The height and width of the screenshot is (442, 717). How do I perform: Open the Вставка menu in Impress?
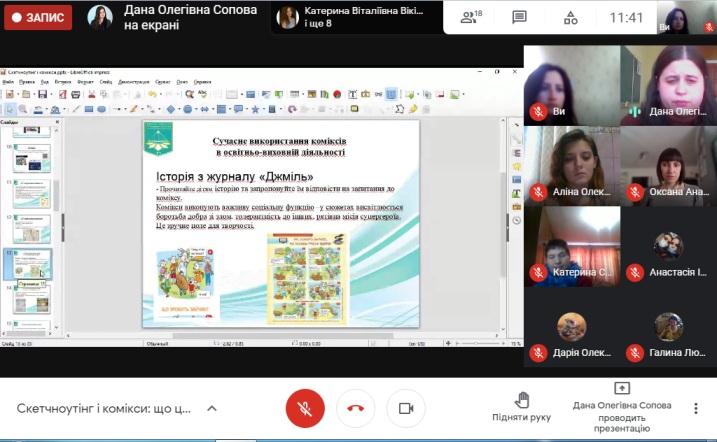pos(63,82)
